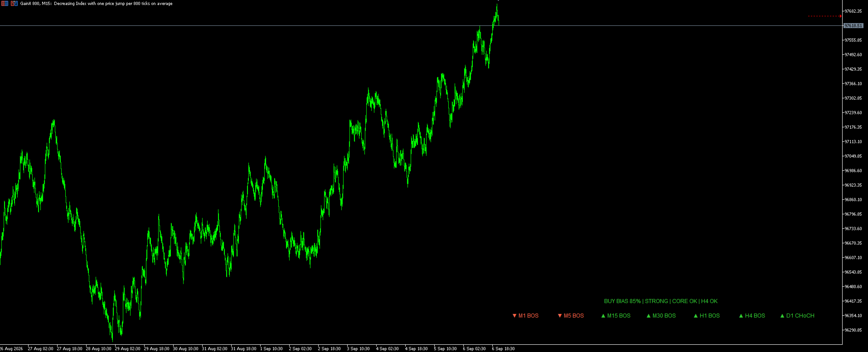The height and width of the screenshot is (352, 868).
Task: Click the red down arrow beside M5 BOS
Action: [560, 316]
